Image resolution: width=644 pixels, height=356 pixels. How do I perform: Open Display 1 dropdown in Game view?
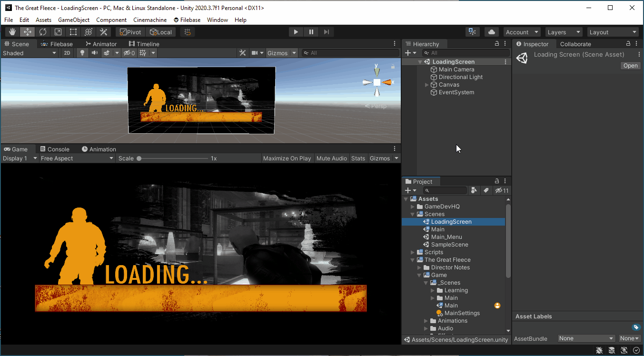[20, 158]
